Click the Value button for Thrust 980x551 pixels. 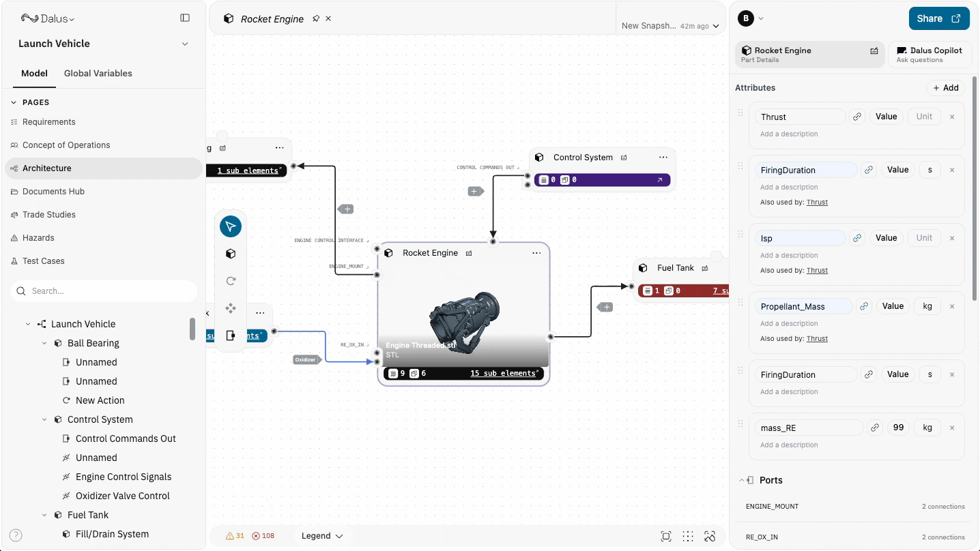pos(886,117)
